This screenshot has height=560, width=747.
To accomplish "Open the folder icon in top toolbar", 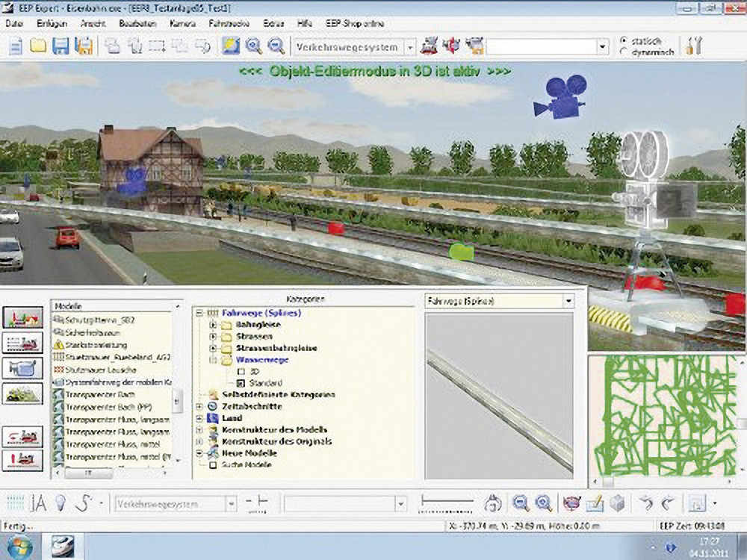I will coord(38,46).
